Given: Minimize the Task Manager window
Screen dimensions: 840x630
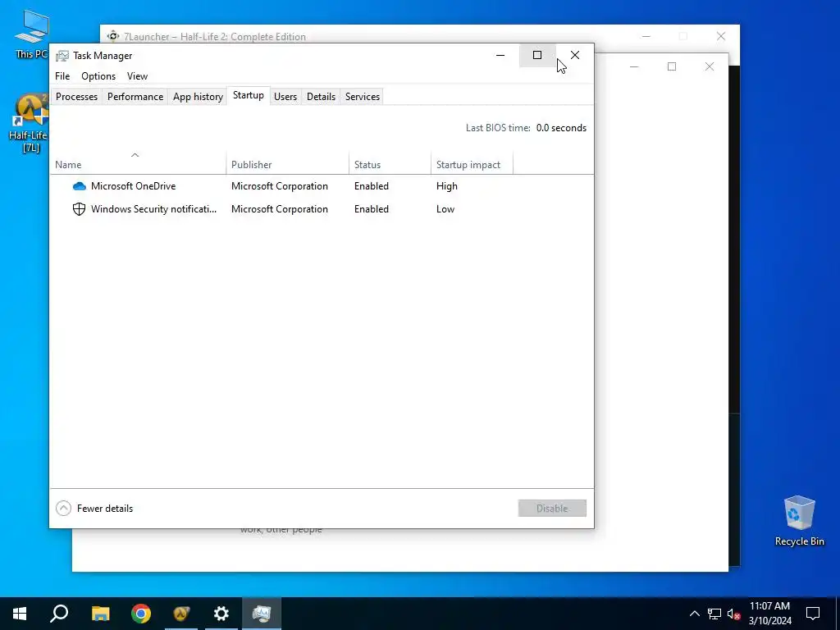Looking at the screenshot, I should pyautogui.click(x=500, y=55).
